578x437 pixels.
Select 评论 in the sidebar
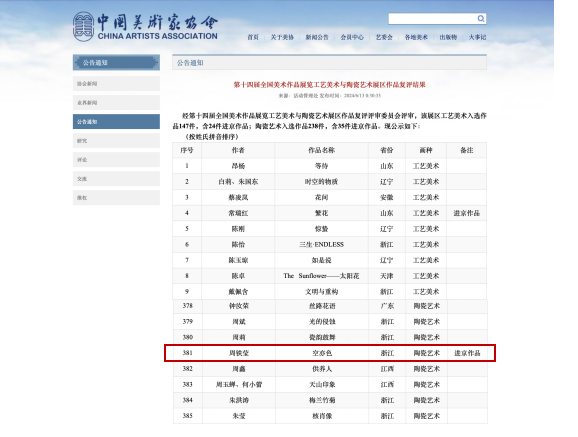[116, 160]
